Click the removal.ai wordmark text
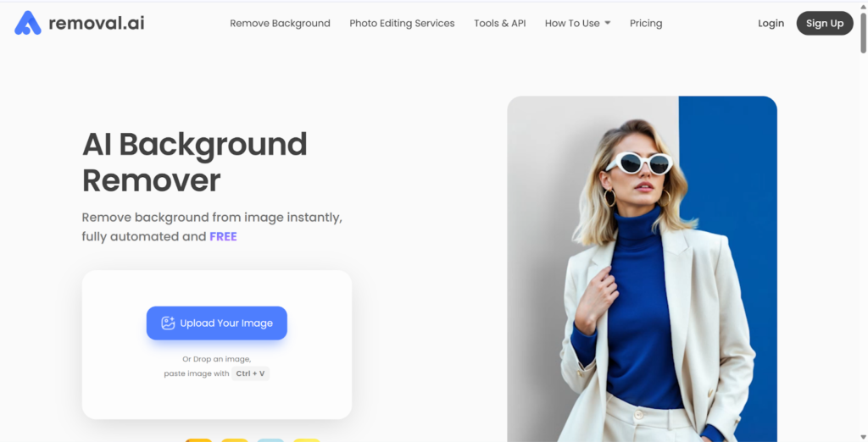Screen dimensions: 868x442 click(96, 23)
